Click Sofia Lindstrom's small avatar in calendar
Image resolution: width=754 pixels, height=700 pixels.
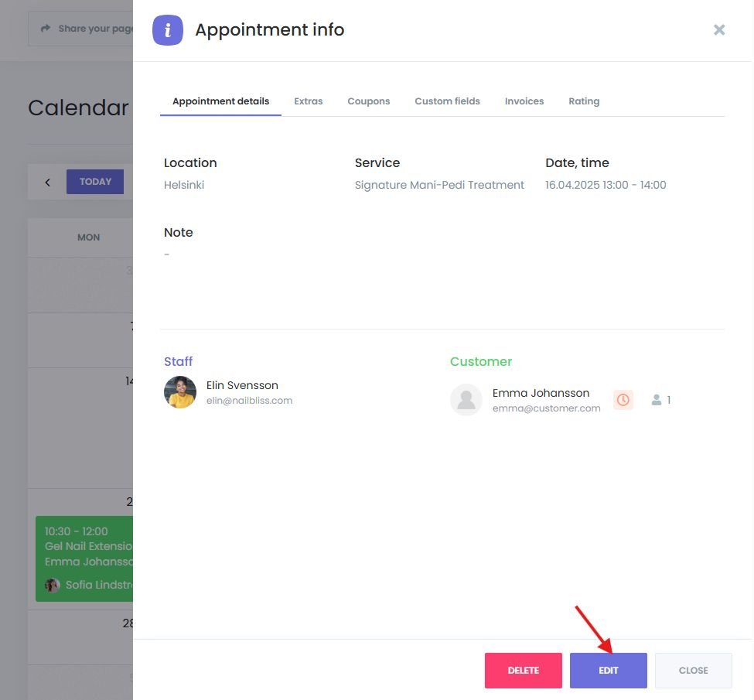(x=53, y=585)
